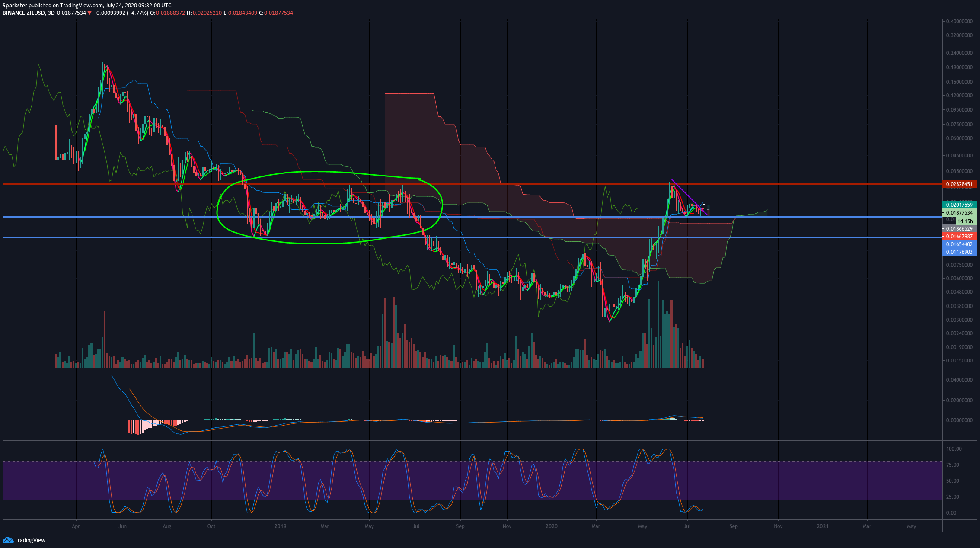The image size is (980, 548).
Task: Select the BINANCE:ZILUSD symbol label
Action: pos(24,13)
